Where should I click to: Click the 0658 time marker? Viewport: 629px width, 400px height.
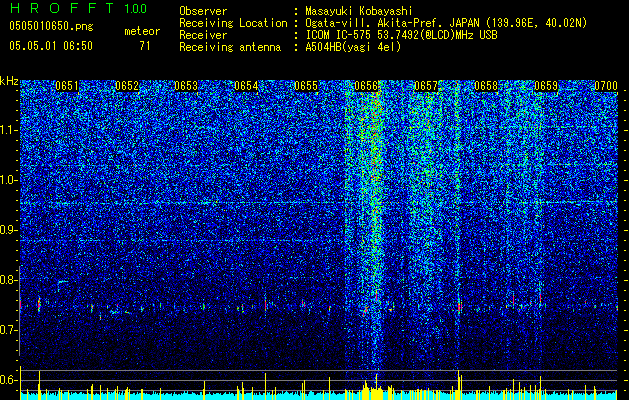[486, 86]
